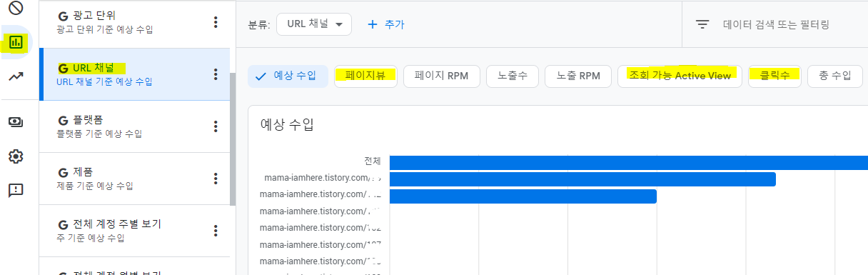Open the account settings gear icon
This screenshot has width=868, height=275.
16,156
